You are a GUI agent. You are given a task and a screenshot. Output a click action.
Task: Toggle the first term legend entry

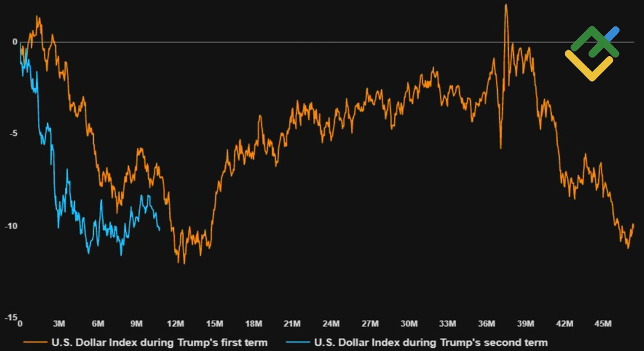pos(159,342)
